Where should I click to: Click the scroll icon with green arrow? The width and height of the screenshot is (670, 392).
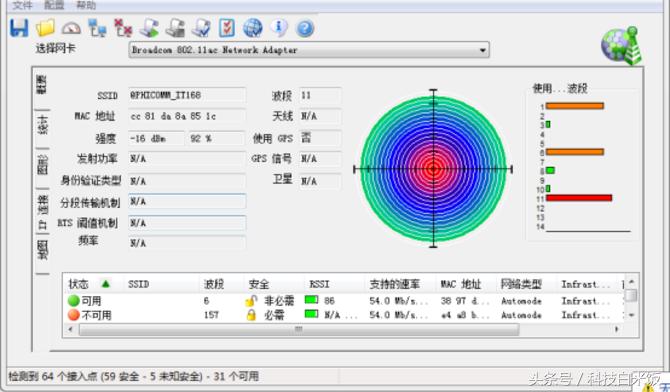click(x=149, y=28)
